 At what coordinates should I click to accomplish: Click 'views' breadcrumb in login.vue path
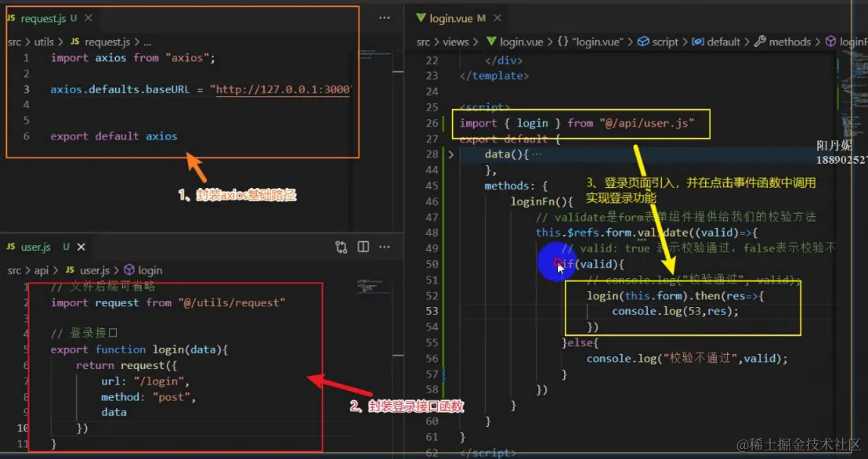coord(456,42)
